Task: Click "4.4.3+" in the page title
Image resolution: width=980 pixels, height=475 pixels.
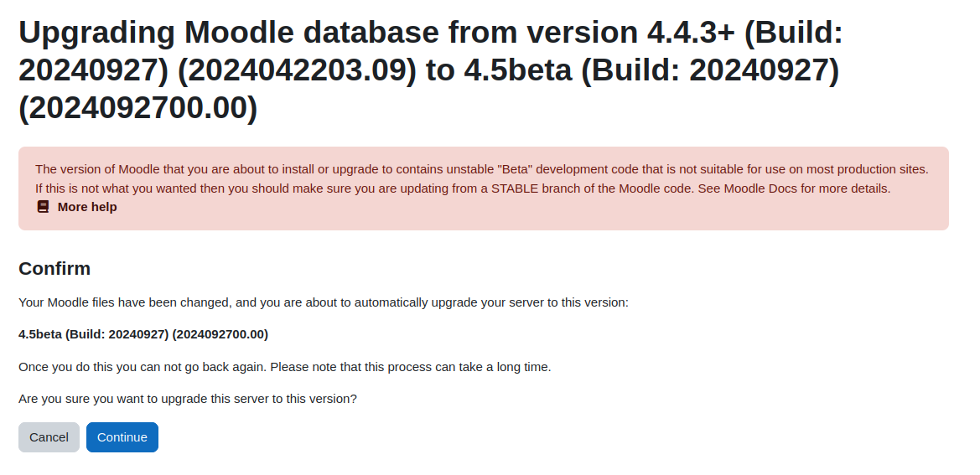Action: pyautogui.click(x=691, y=32)
